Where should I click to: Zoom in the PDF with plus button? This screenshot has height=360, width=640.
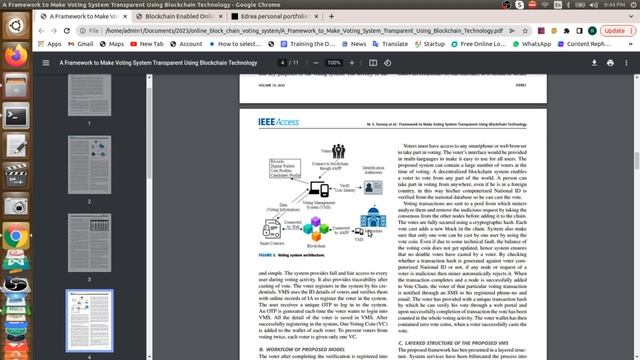coord(352,63)
